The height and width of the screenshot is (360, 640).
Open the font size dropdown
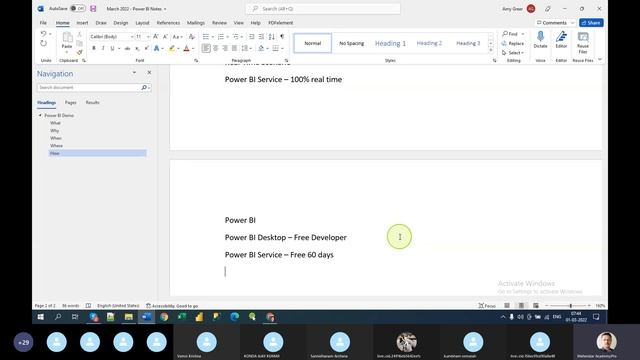coord(148,37)
